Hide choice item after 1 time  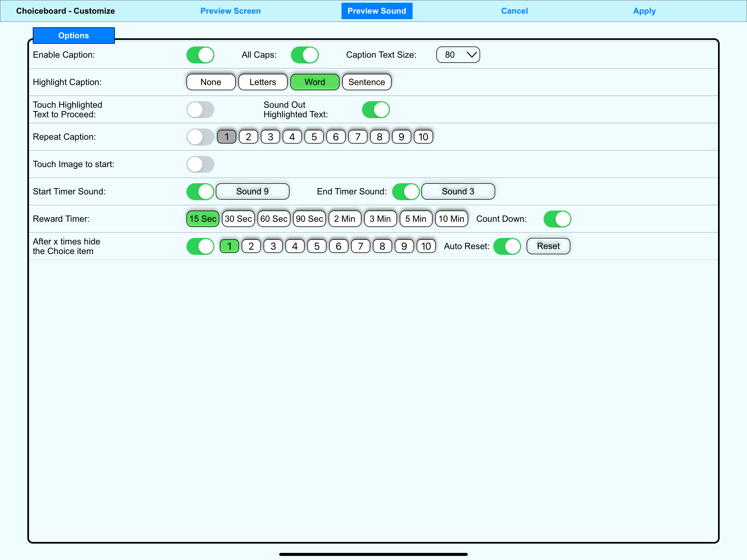coord(229,246)
